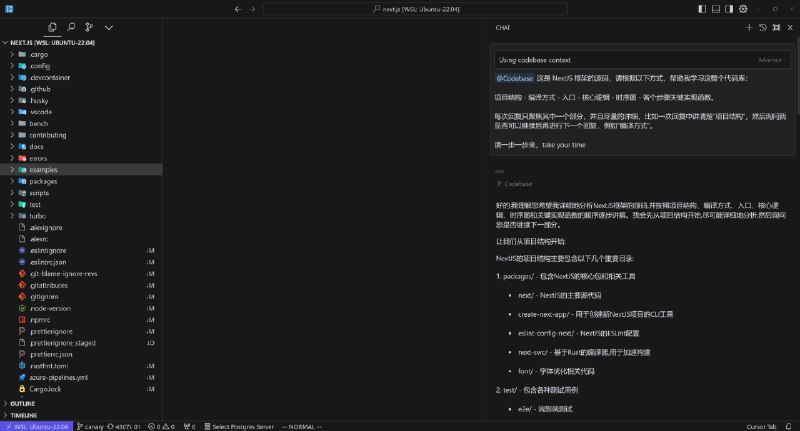Toggle the bottom panel layout button
Viewport: 800px width, 431px height.
716,9
